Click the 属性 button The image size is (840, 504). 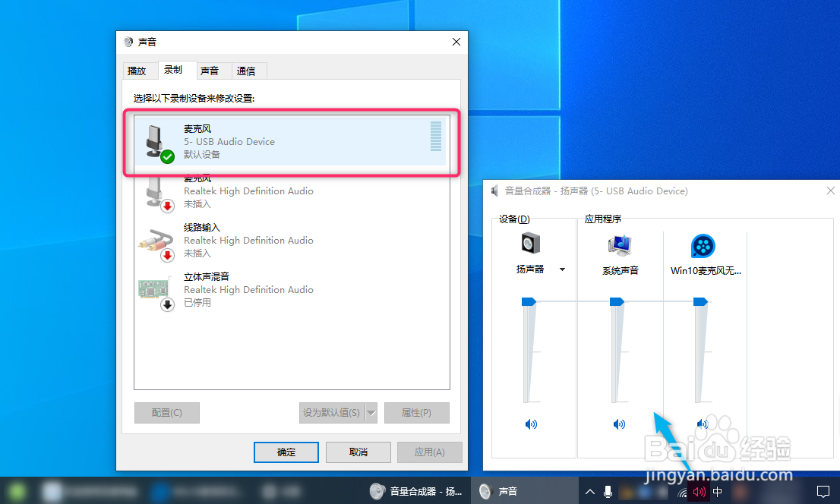416,412
